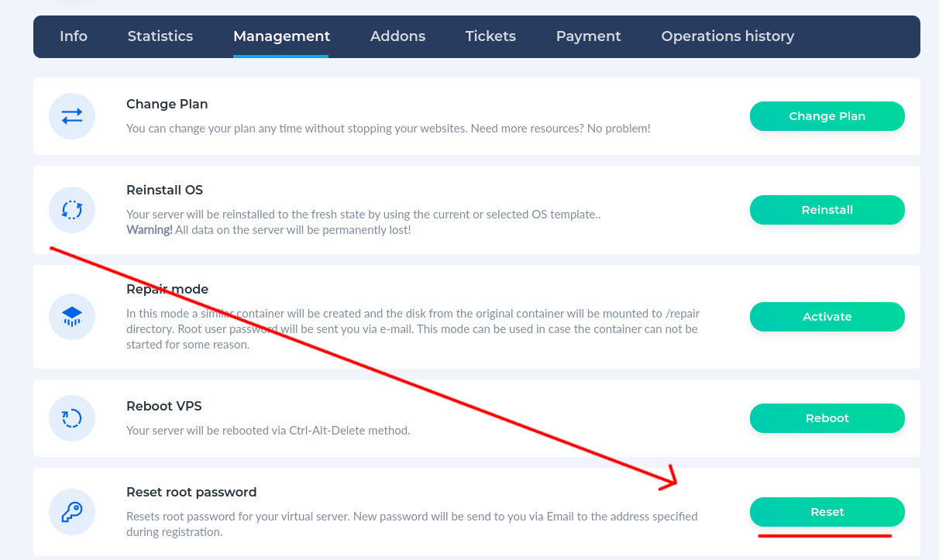Click the Repair mode icon

click(72, 316)
